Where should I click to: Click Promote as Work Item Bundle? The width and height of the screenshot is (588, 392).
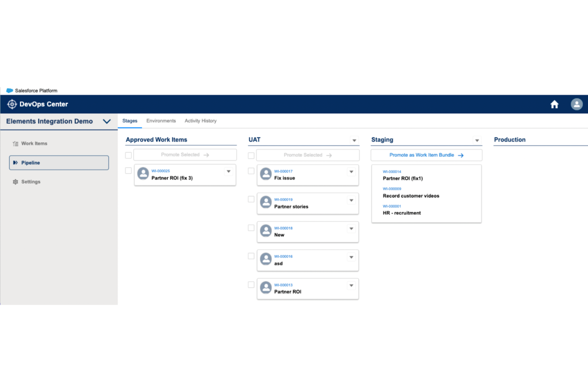(426, 155)
